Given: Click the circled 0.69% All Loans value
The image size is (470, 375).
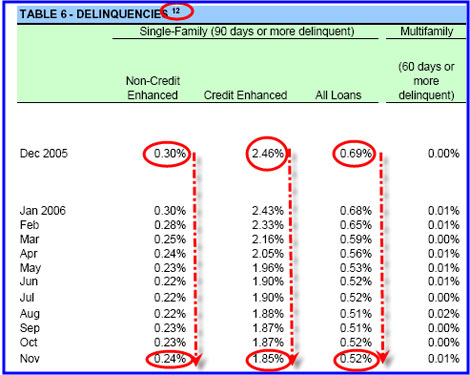Looking at the screenshot, I should 356,154.
